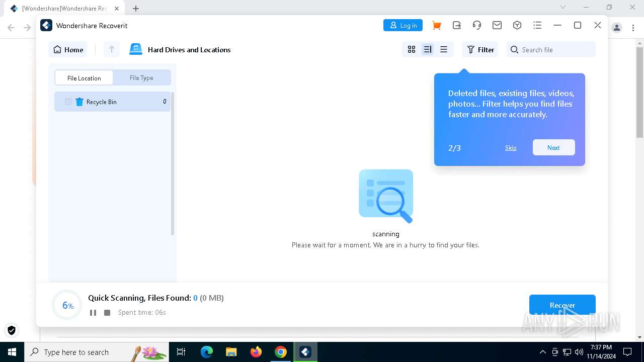Click the browser back arrow

click(x=11, y=28)
